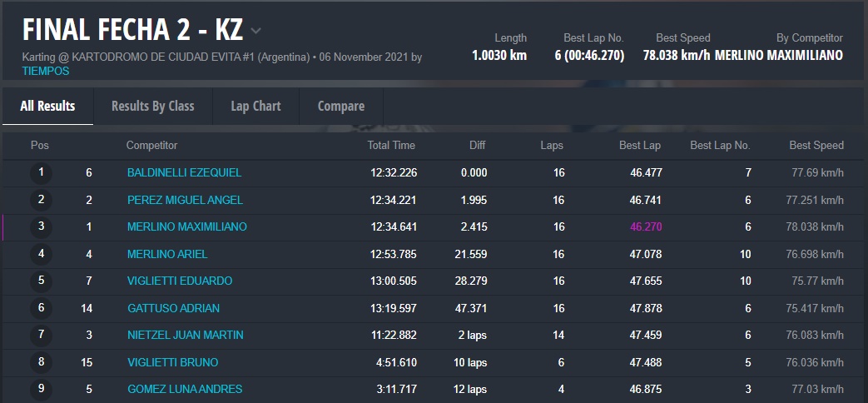Open competitor NIETZEL JUAN MARTIN
Screen dimensions: 868x403
click(185, 335)
